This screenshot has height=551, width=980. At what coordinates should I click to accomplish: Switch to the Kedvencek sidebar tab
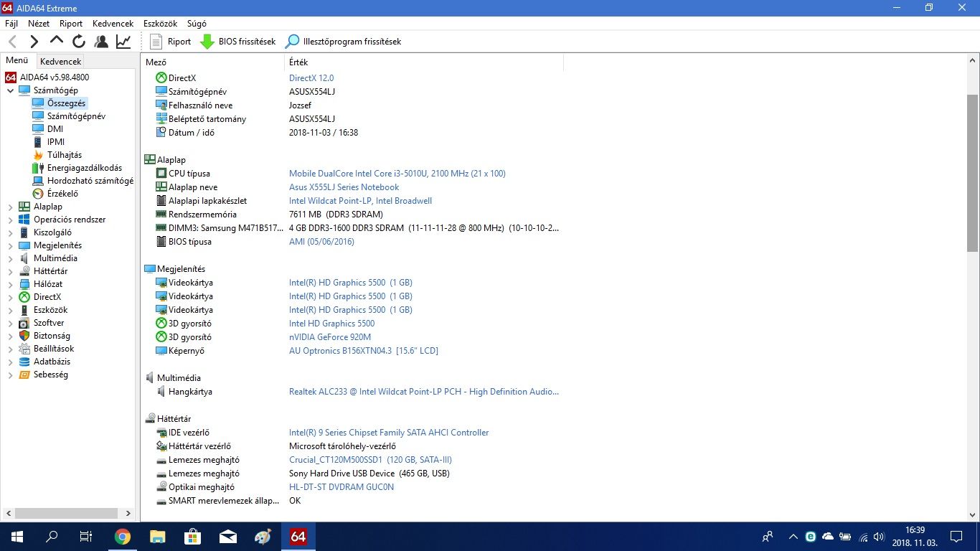60,62
